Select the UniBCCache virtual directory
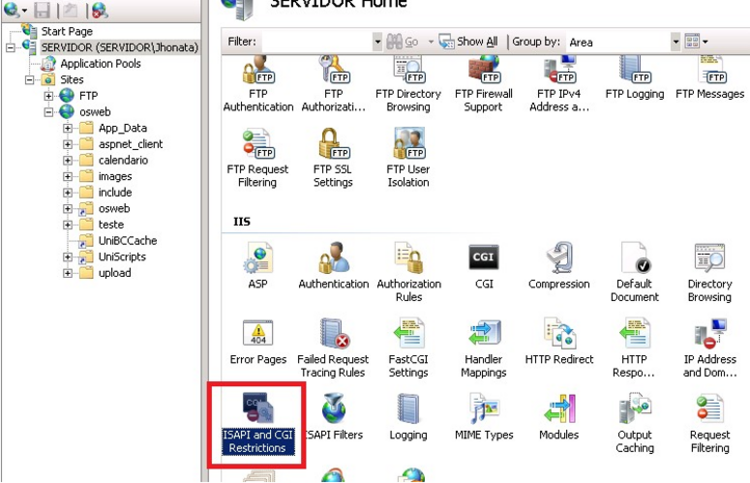Screen dimensions: 750x483 pyautogui.click(x=127, y=241)
